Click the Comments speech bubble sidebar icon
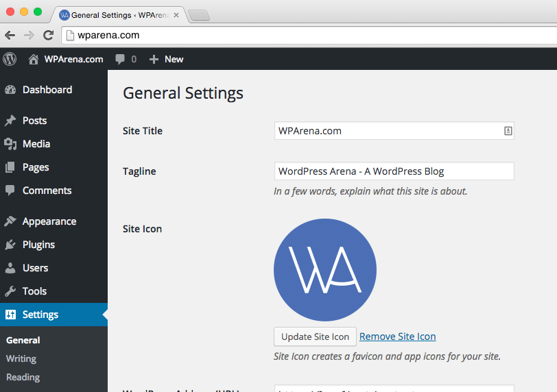Screen dimensions: 557x392 (10, 191)
